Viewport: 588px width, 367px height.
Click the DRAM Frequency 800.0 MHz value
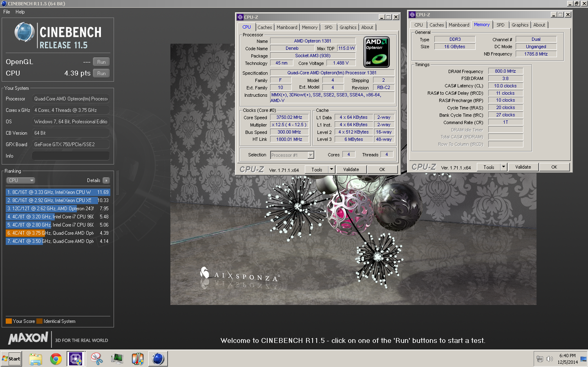point(505,71)
